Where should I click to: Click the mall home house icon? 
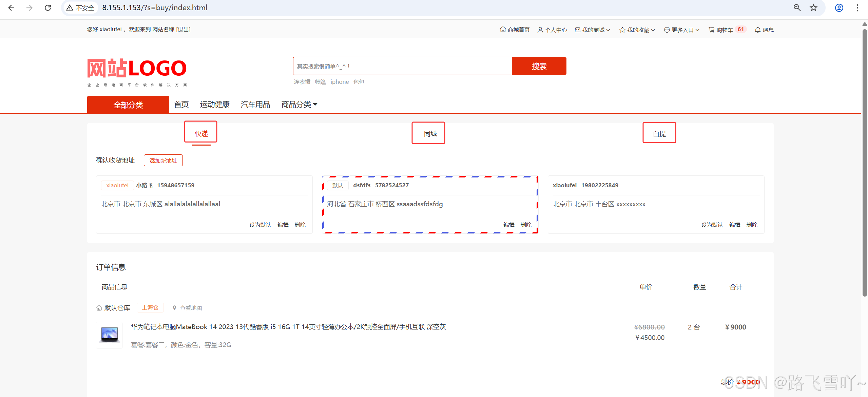click(x=503, y=30)
